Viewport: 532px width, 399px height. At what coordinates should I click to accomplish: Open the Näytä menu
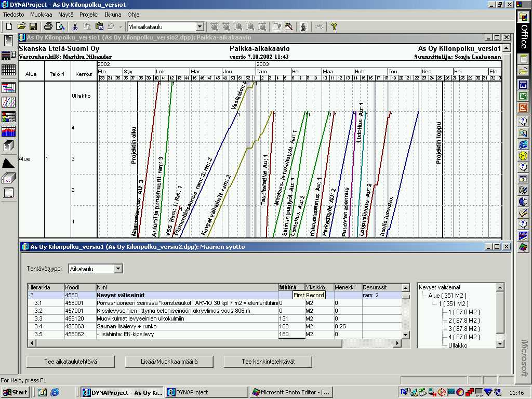click(66, 15)
